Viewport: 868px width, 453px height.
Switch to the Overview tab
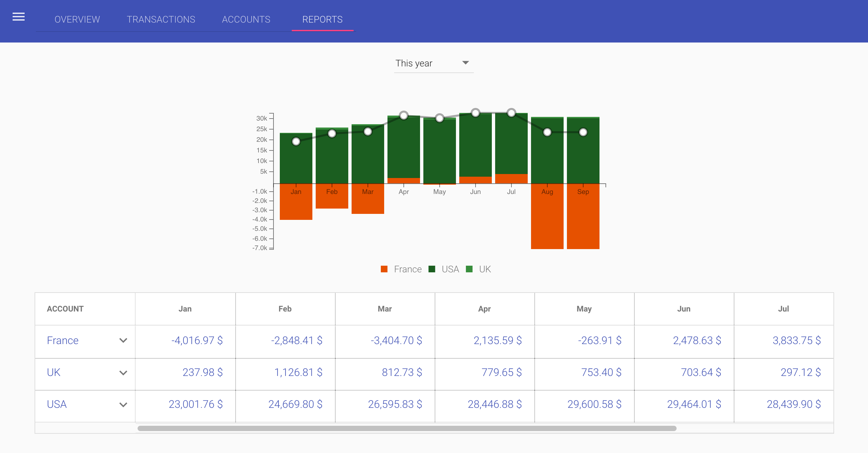[77, 20]
